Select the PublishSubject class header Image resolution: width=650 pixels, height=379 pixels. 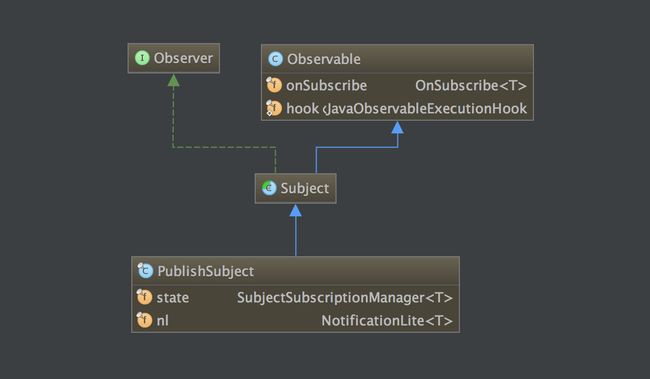click(x=295, y=271)
